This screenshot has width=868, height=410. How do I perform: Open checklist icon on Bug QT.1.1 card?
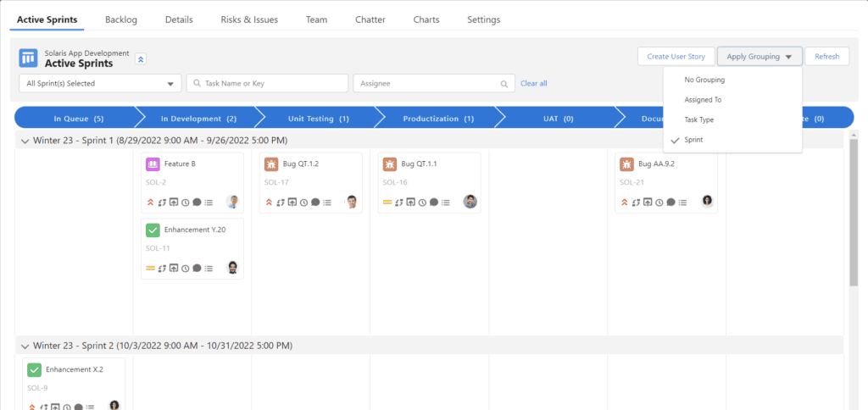pyautogui.click(x=446, y=202)
